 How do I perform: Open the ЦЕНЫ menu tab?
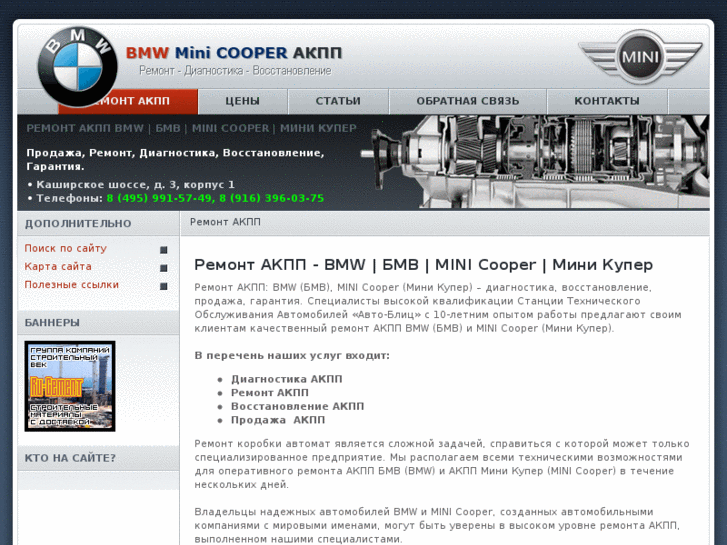click(x=242, y=101)
